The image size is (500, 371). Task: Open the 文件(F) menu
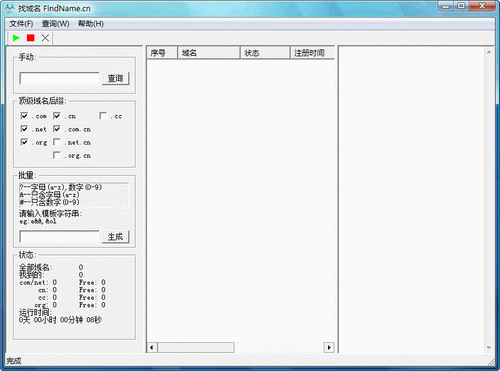pos(21,24)
